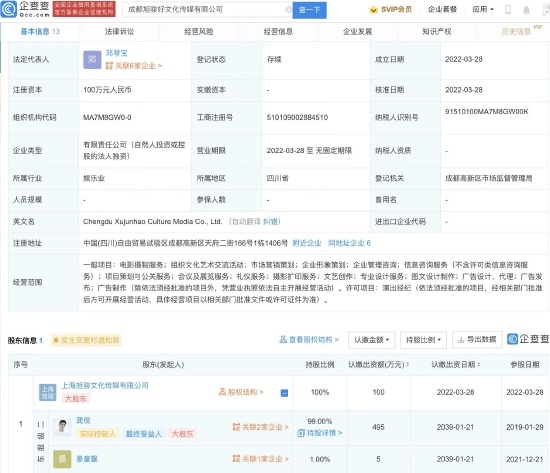Screen dimensions: 550x473
Task: Click the company name search input field
Action: point(206,9)
